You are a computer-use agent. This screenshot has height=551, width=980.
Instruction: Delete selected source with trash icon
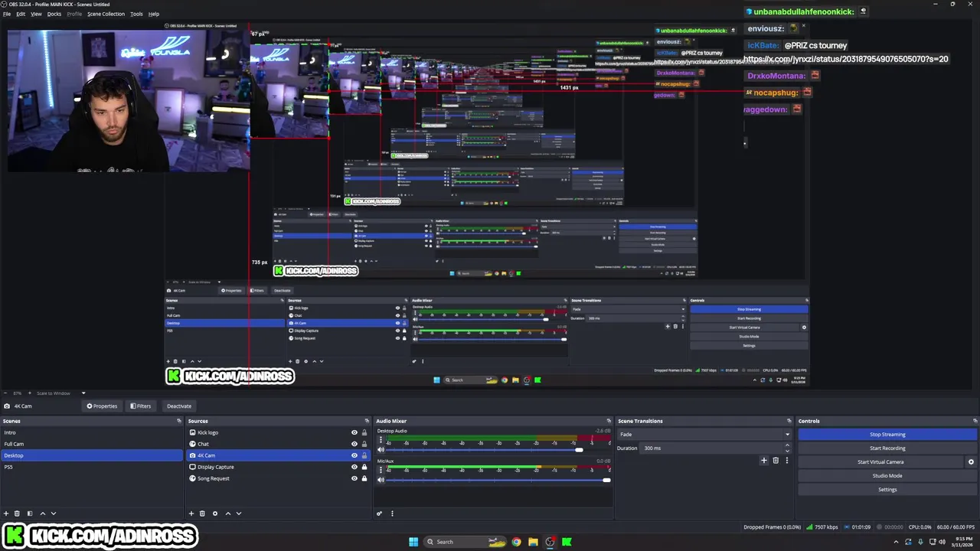(x=202, y=514)
